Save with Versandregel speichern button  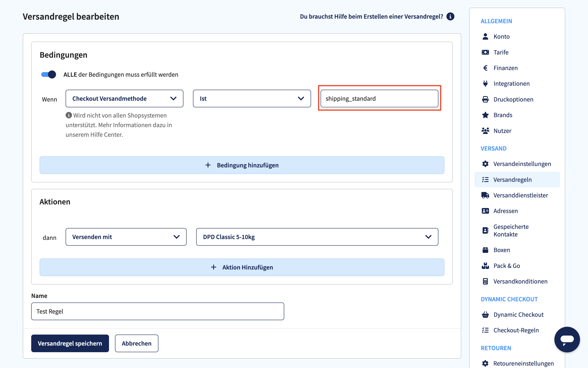(x=70, y=343)
